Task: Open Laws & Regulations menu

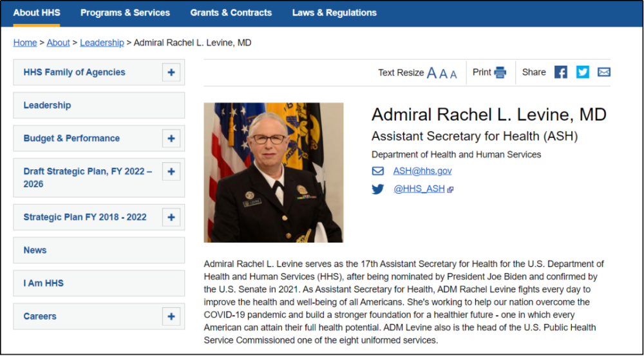Action: point(334,13)
